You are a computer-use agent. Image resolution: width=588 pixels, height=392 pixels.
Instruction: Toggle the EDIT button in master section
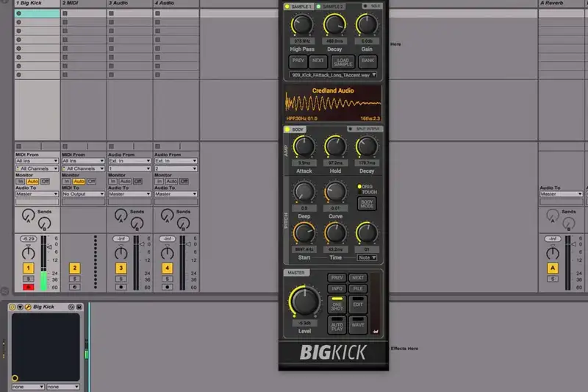point(358,304)
